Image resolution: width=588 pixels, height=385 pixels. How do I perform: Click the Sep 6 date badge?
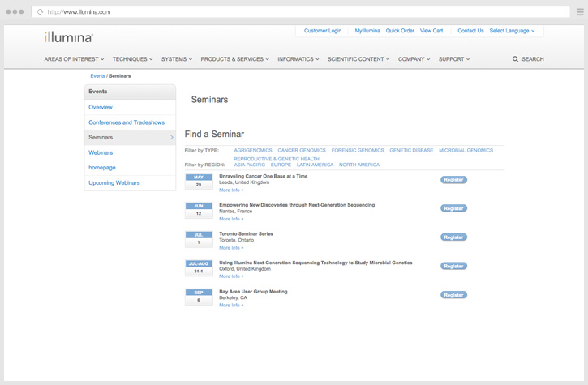pyautogui.click(x=199, y=297)
